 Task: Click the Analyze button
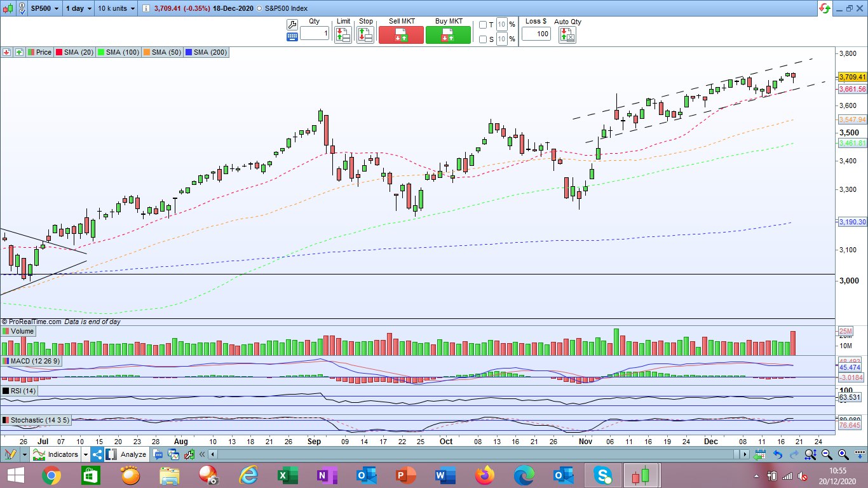coord(126,454)
